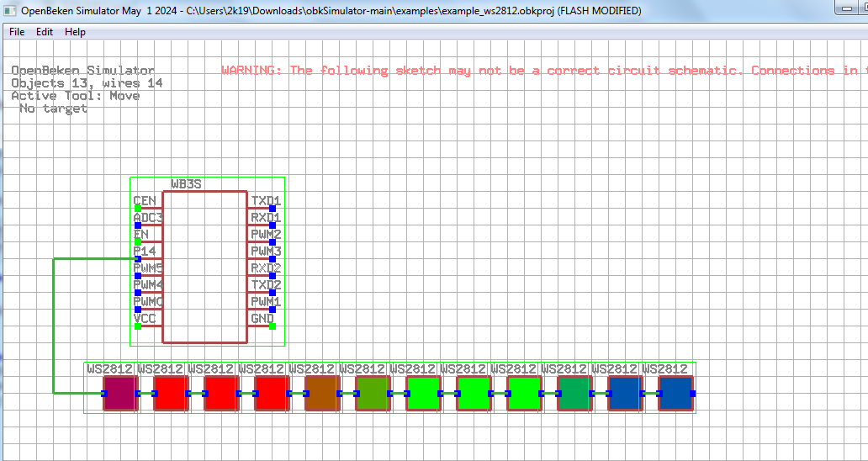The width and height of the screenshot is (868, 461).
Task: Click the WB3S chip name label
Action: coord(187,183)
